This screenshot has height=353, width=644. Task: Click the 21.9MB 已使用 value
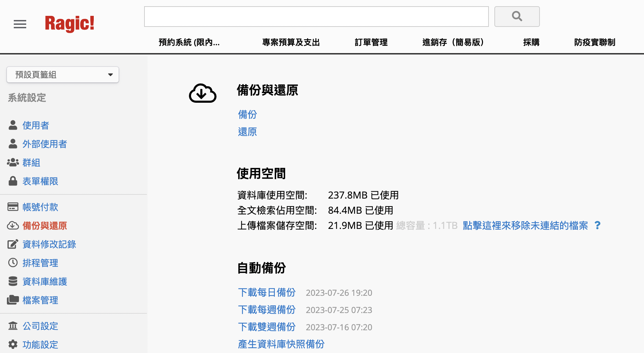coord(361,225)
